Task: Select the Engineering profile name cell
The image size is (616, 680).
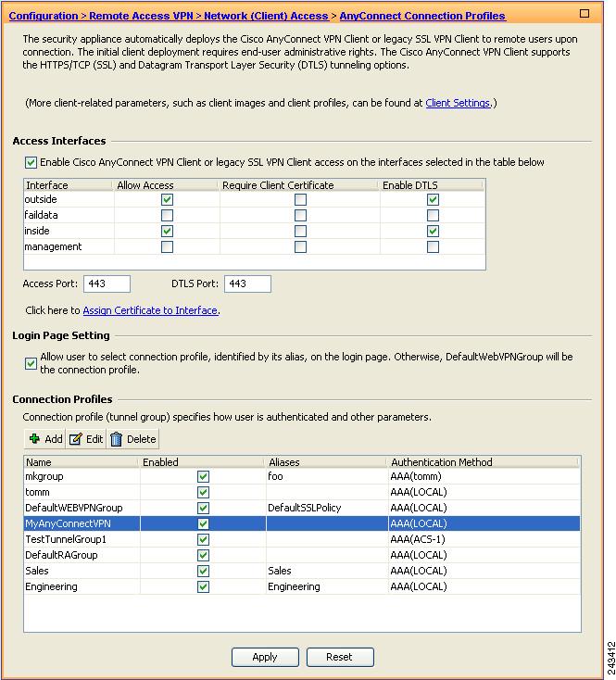Action: 82,586
